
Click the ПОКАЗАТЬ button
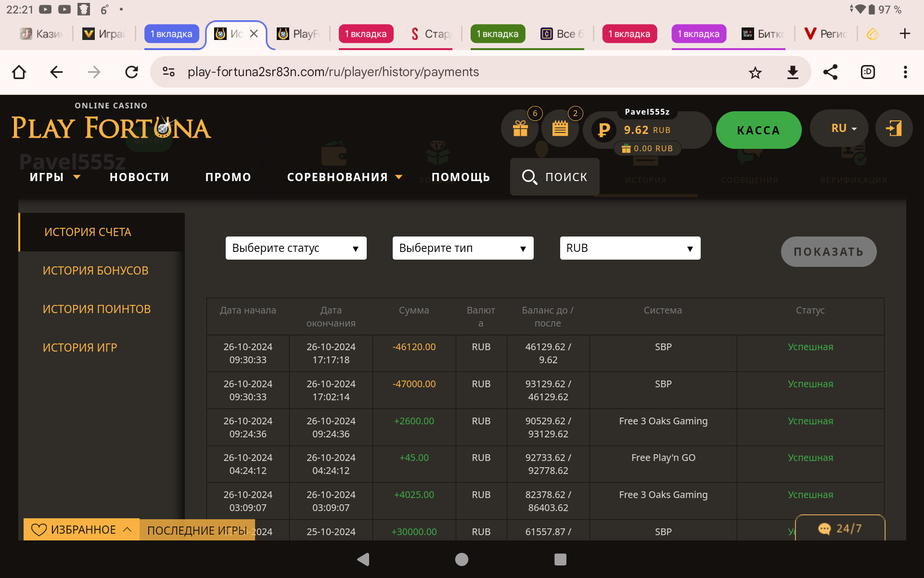[828, 251]
